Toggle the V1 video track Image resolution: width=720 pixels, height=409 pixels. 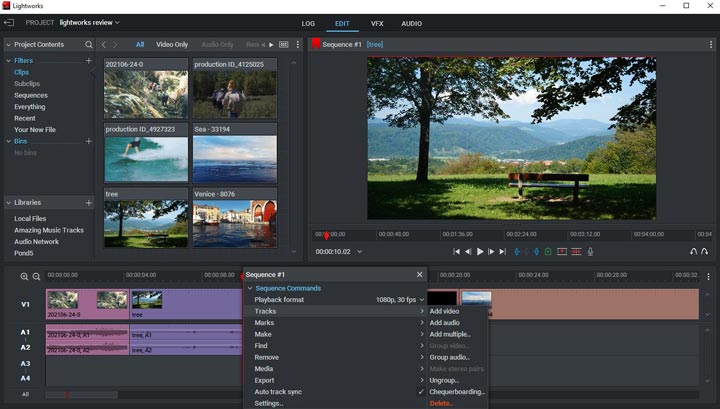coord(25,304)
